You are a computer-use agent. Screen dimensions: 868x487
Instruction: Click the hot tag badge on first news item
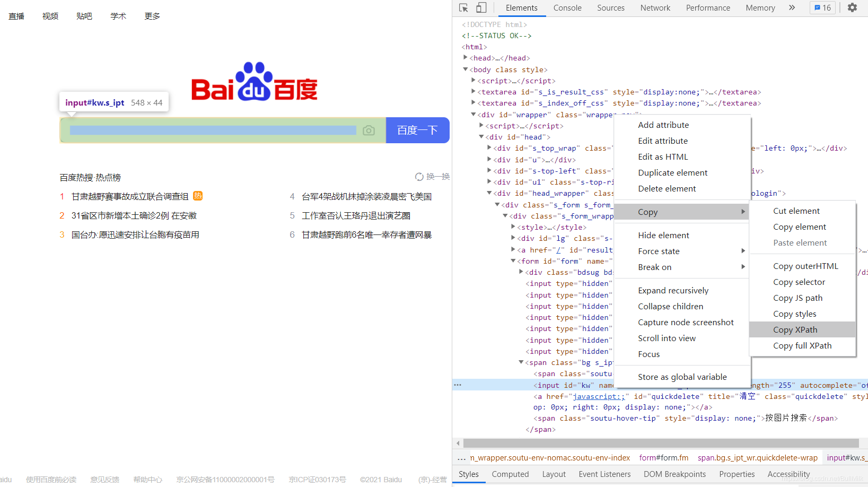tap(198, 196)
